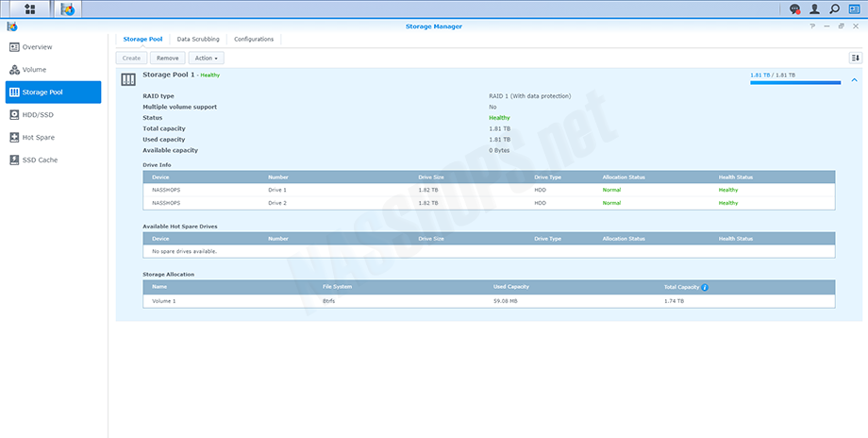Click the 59.08 MB used capacity cell
This screenshot has height=438, width=868.
[506, 301]
